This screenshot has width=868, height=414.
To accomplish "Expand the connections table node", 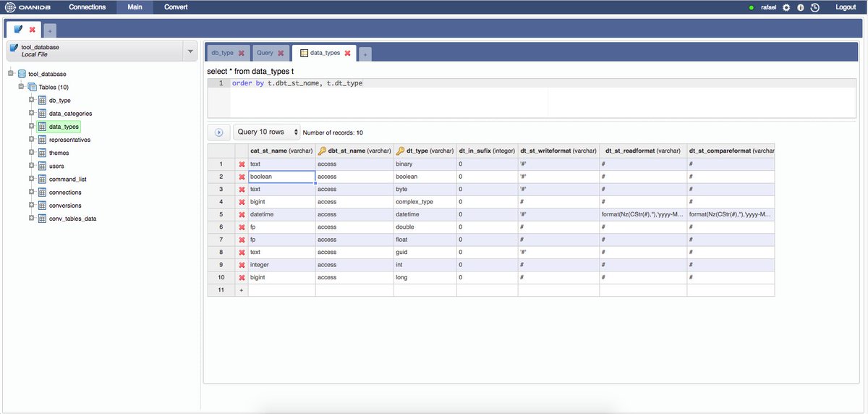I will [x=31, y=192].
